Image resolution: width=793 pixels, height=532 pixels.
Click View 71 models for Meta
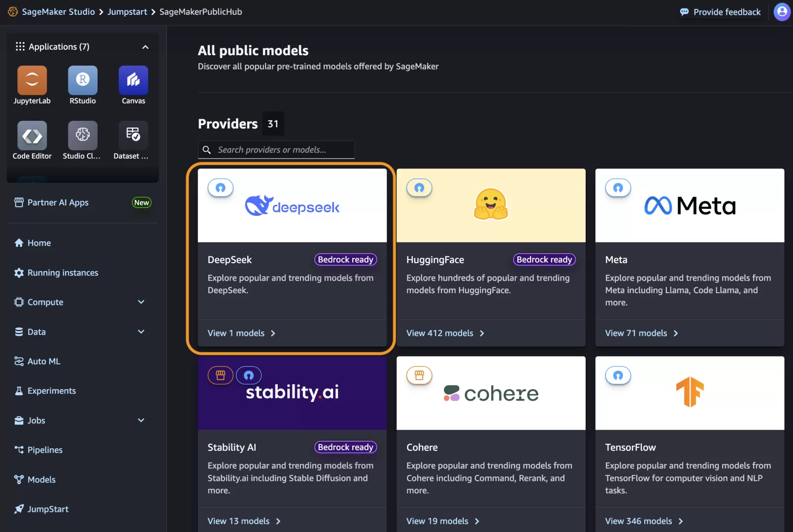tap(642, 333)
